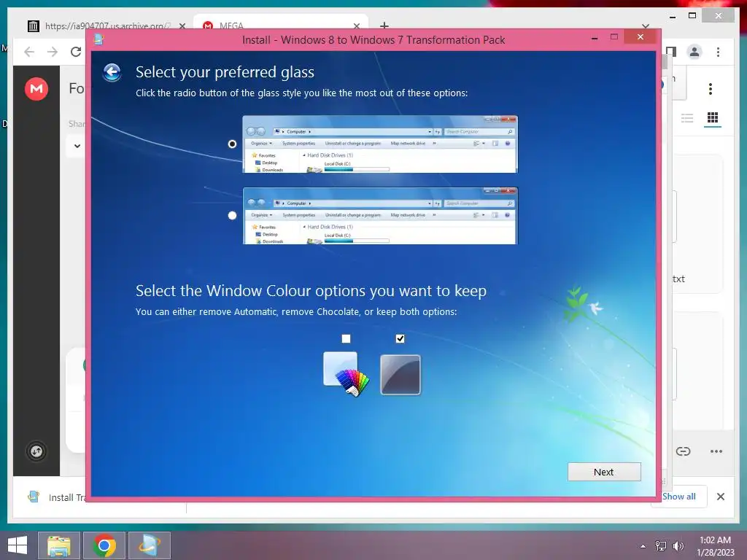The image size is (747, 560).
Task: Click the MEGA logo in sidebar
Action: pyautogui.click(x=36, y=88)
